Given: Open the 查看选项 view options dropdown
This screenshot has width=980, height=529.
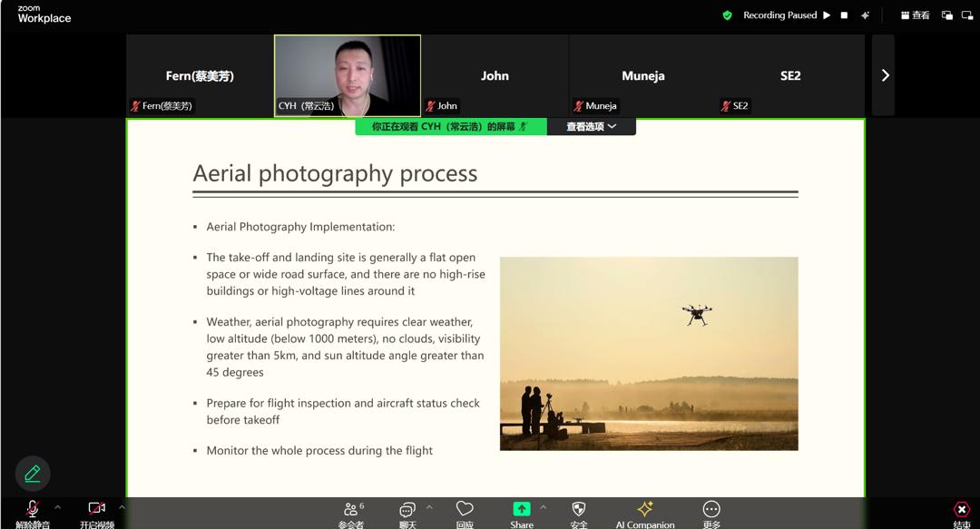Looking at the screenshot, I should pos(592,127).
